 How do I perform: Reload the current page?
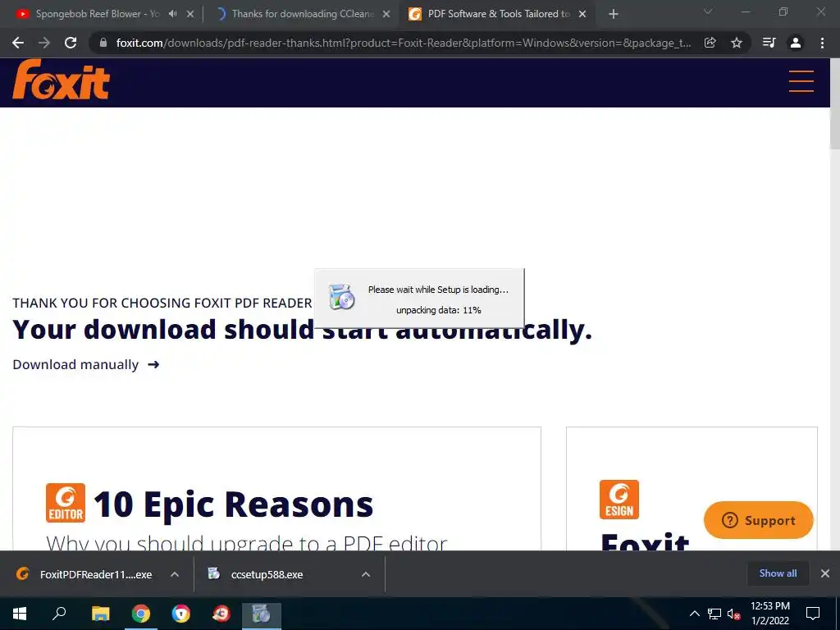71,43
